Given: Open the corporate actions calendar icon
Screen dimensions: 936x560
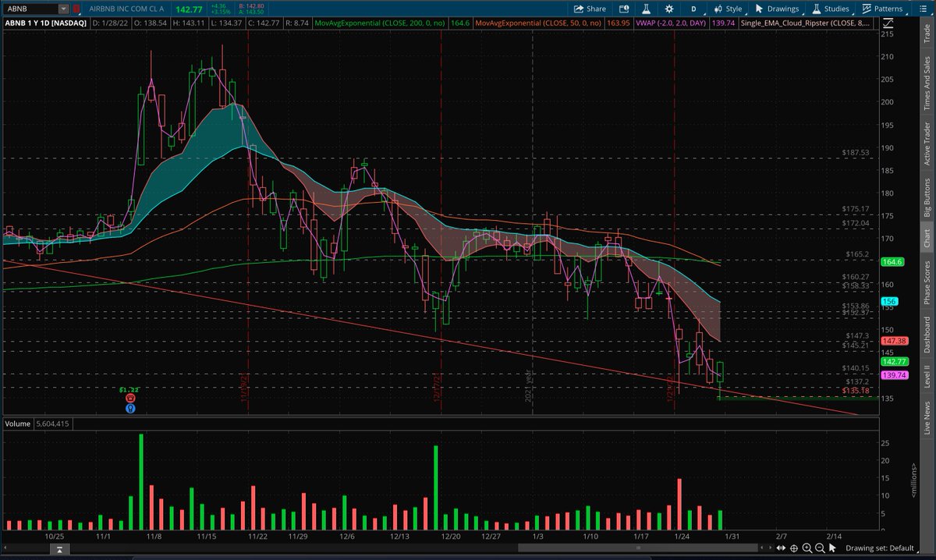Looking at the screenshot, I should (x=623, y=9).
